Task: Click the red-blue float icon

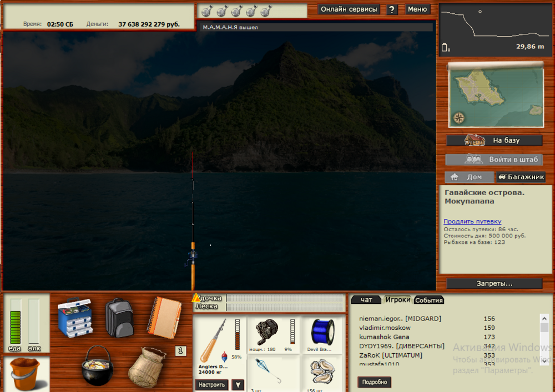Action: (x=224, y=357)
